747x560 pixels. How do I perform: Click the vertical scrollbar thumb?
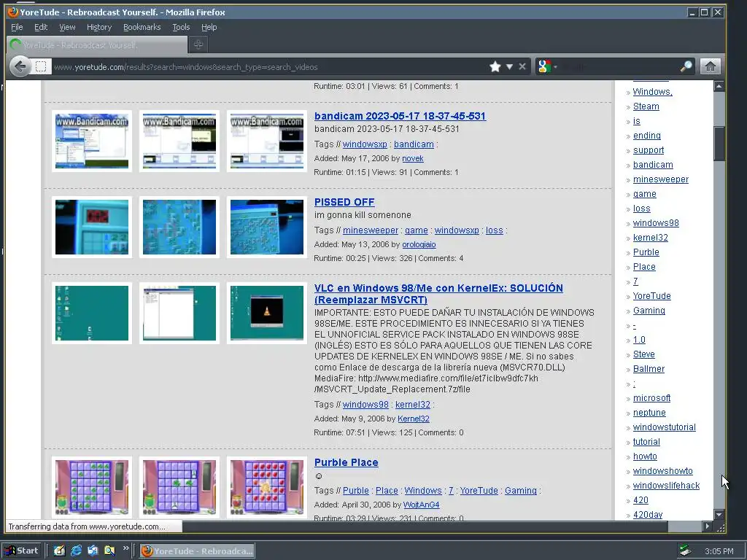pos(719,144)
